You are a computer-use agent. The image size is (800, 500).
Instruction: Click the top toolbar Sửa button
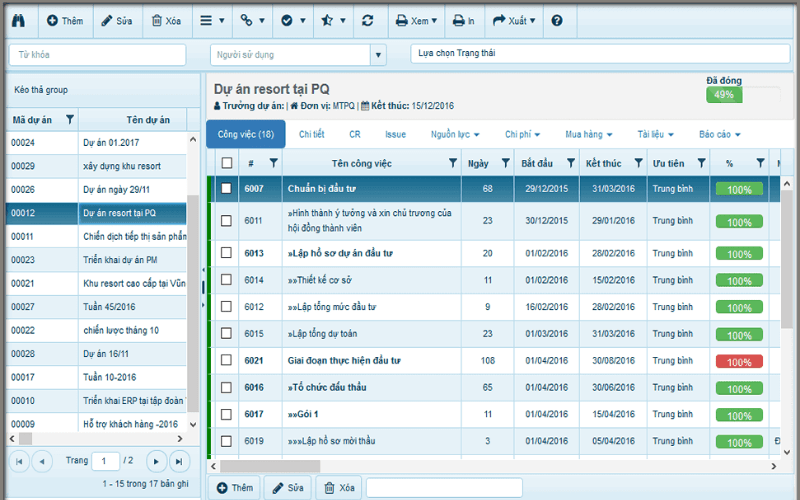pos(117,20)
